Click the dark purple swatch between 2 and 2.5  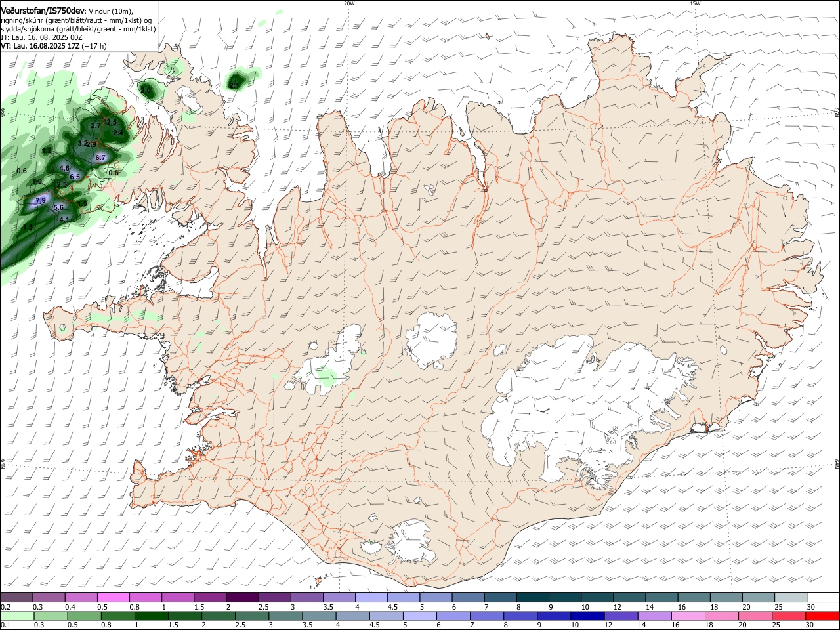[x=242, y=598]
